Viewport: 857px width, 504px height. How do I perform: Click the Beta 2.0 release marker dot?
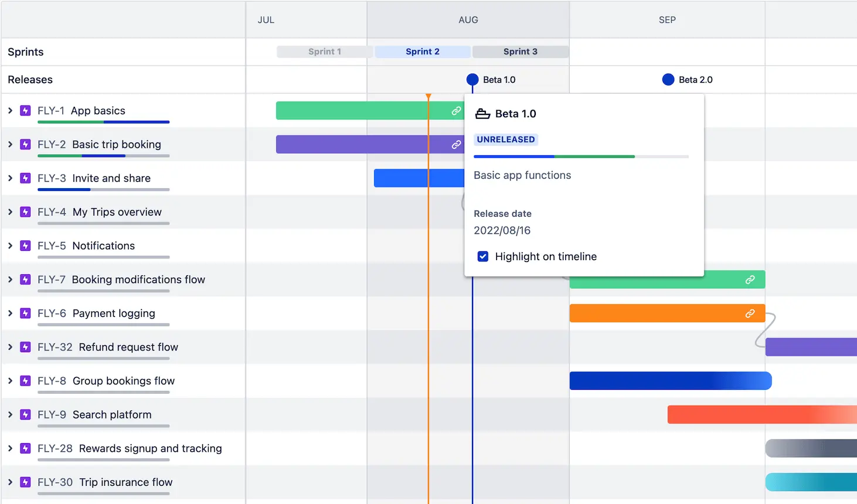tap(668, 80)
